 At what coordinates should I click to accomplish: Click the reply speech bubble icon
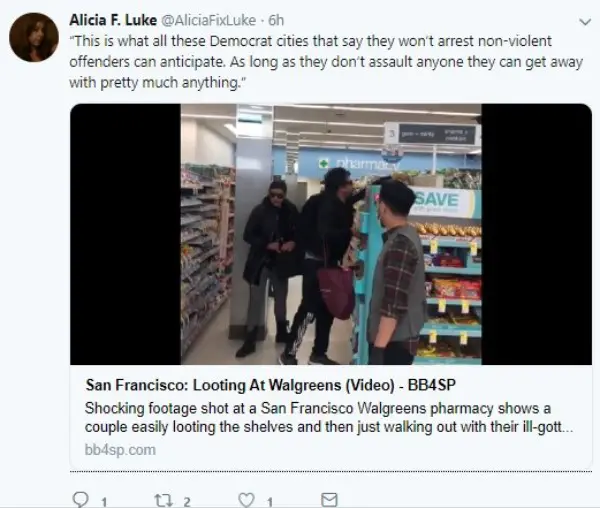point(80,500)
